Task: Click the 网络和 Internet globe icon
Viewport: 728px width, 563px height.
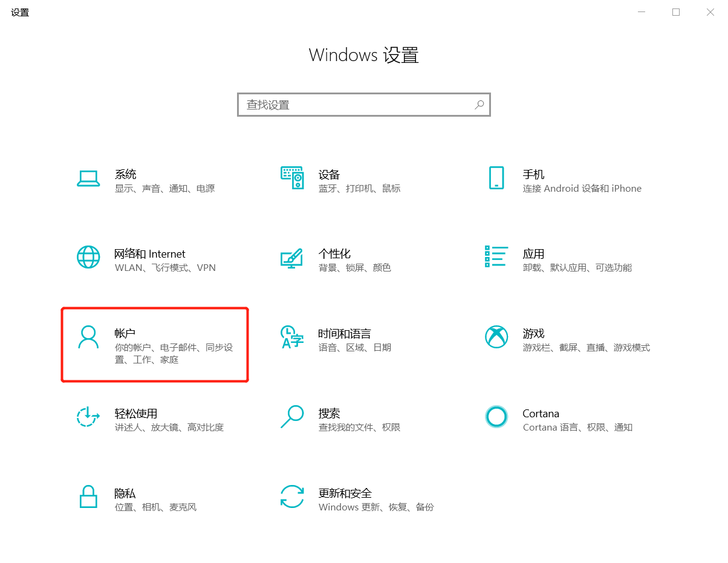Action: tap(89, 258)
